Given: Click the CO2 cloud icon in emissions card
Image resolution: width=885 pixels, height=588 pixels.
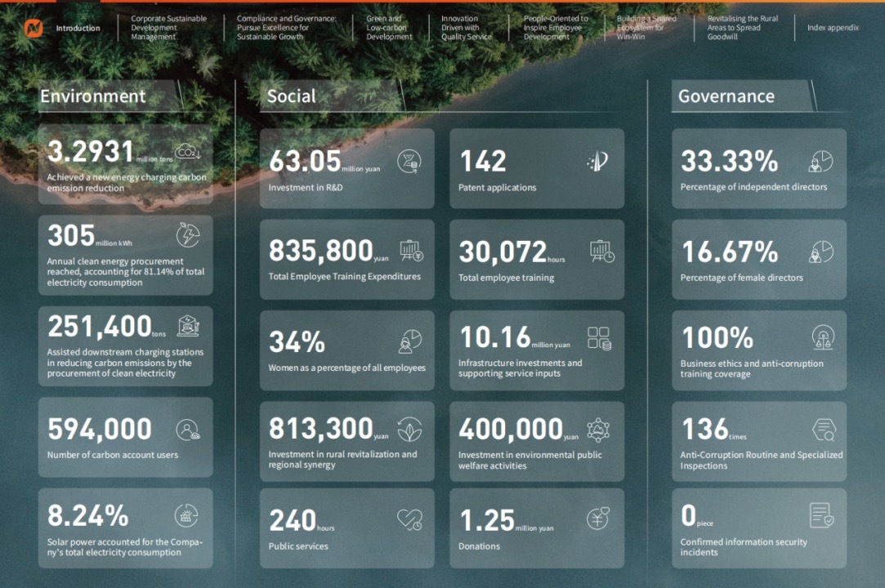Looking at the screenshot, I should (187, 152).
